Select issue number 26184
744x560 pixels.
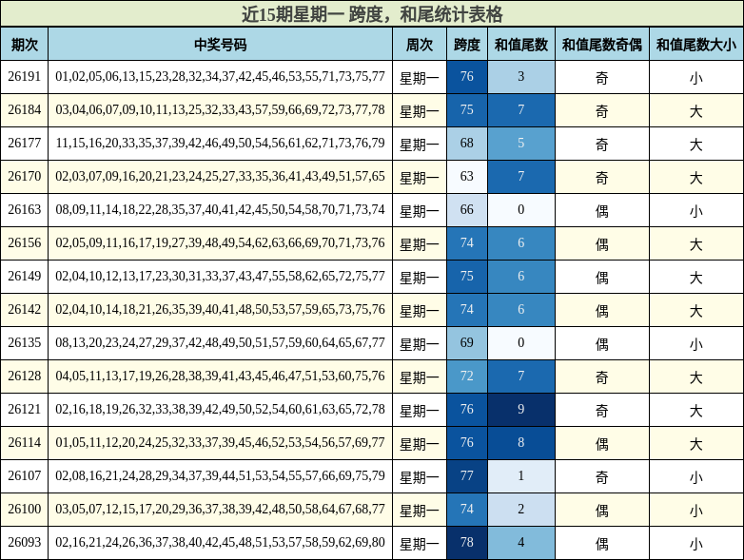(x=24, y=110)
